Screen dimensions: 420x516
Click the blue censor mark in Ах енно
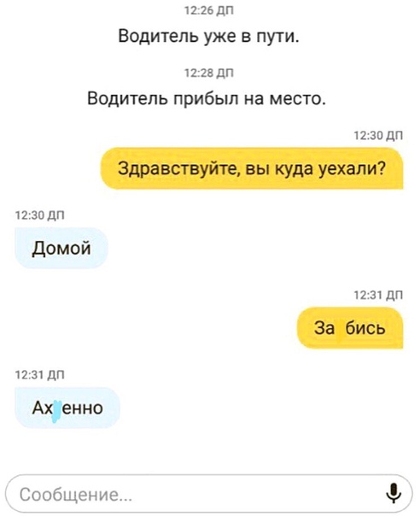click(x=57, y=411)
